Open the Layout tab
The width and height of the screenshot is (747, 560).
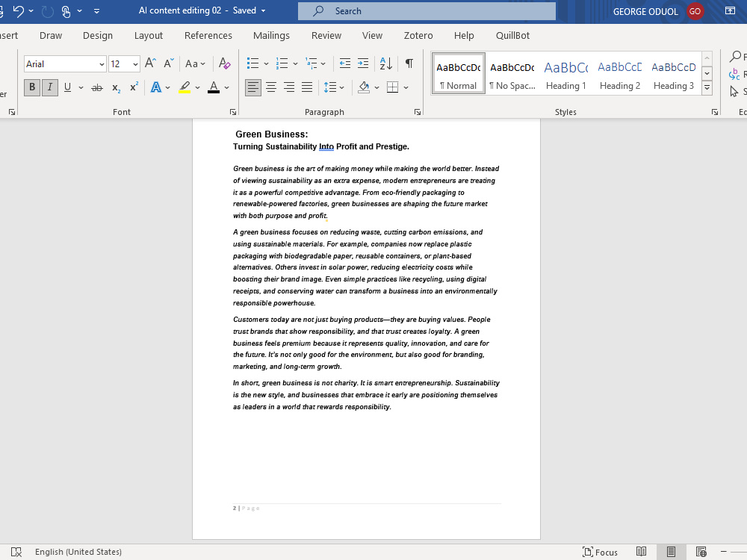[x=148, y=36]
